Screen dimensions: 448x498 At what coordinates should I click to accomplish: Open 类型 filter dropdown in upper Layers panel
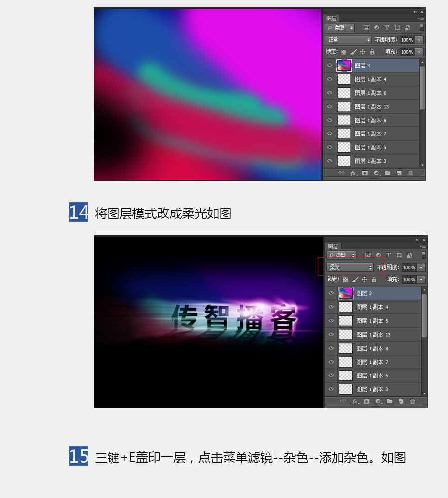[x=339, y=28]
